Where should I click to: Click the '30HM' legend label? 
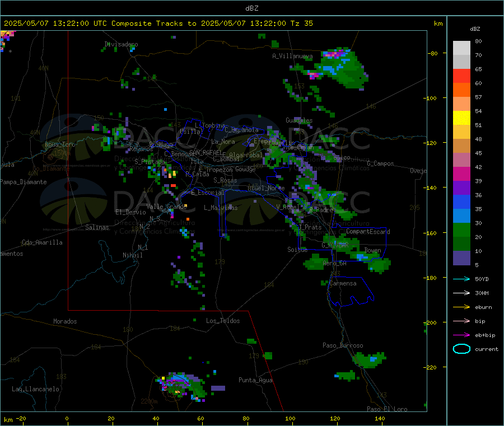tap(482, 293)
